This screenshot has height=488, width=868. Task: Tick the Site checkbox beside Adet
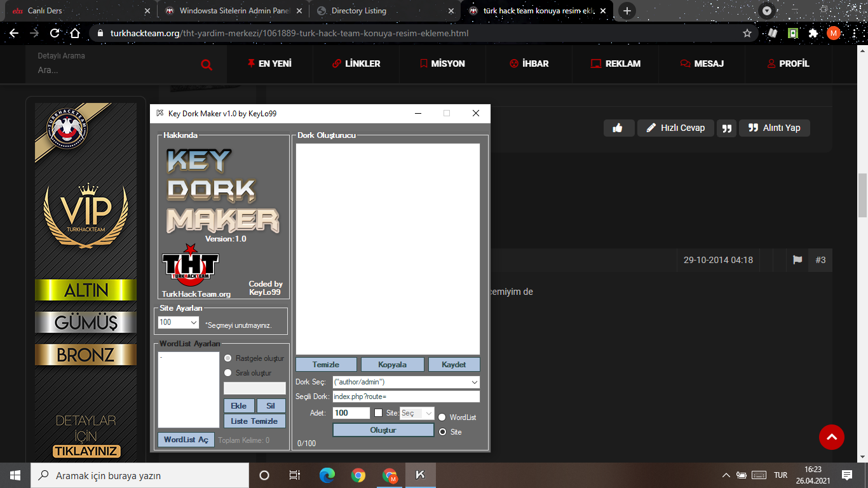tap(379, 413)
